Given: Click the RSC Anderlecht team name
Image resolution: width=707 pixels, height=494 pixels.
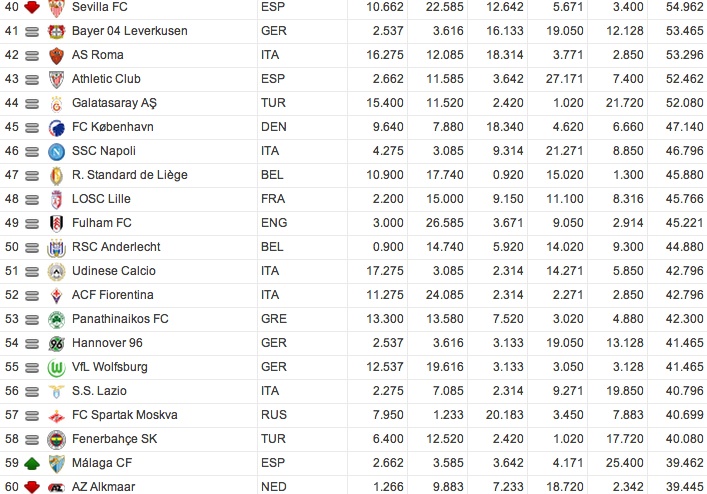Looking at the screenshot, I should 116,247.
